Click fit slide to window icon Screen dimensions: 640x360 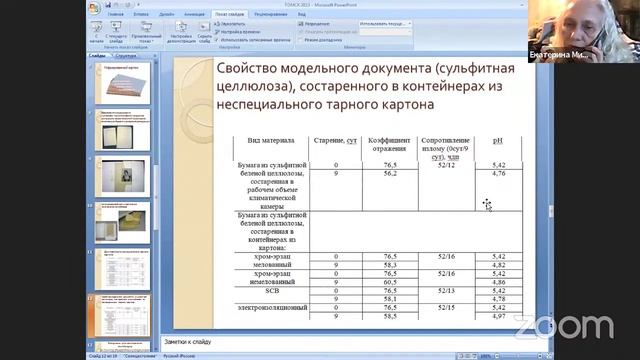point(549,356)
